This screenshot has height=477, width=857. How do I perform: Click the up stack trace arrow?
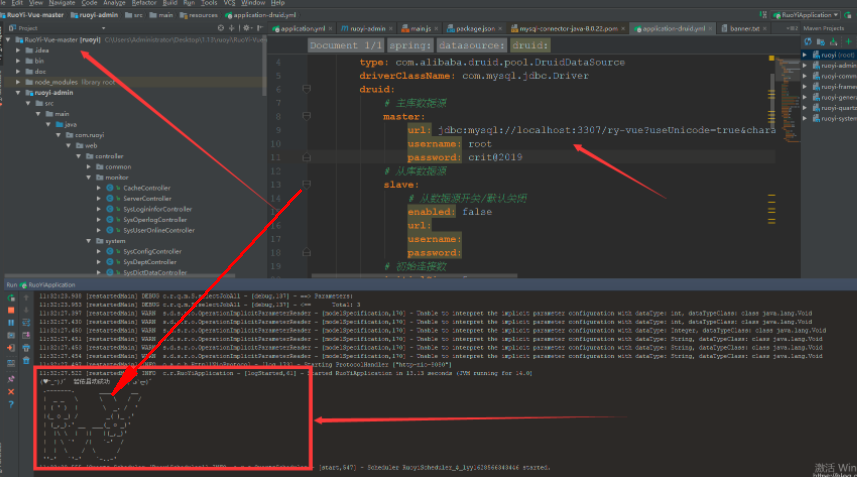(26, 298)
